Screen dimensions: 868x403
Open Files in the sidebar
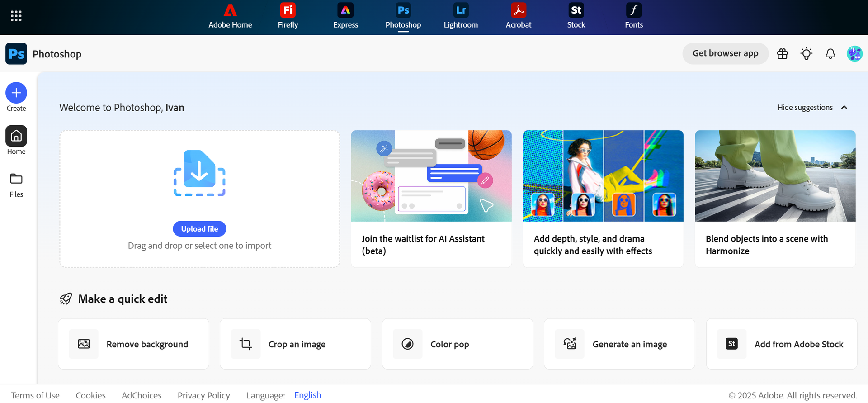pos(16,185)
